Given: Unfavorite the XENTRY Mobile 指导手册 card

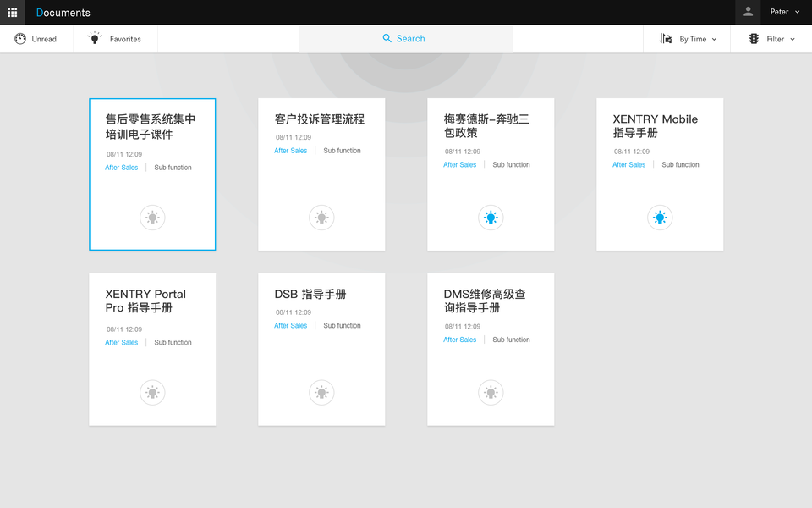Looking at the screenshot, I should pyautogui.click(x=660, y=218).
